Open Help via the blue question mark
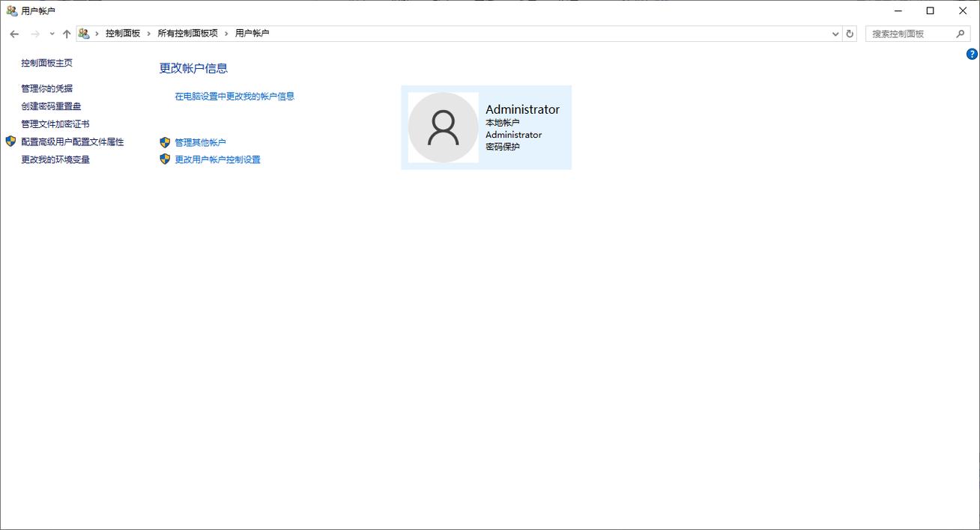 tap(972, 54)
